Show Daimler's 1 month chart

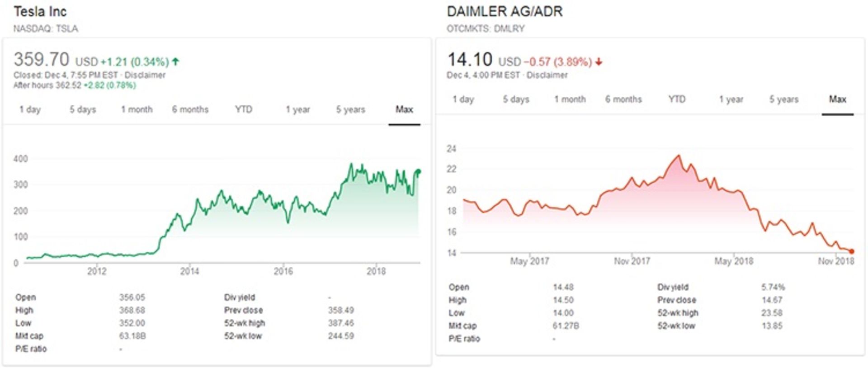tap(570, 99)
